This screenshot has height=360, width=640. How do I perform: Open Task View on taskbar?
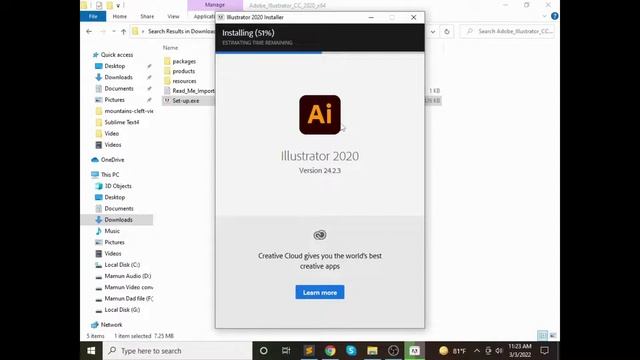[286, 351]
